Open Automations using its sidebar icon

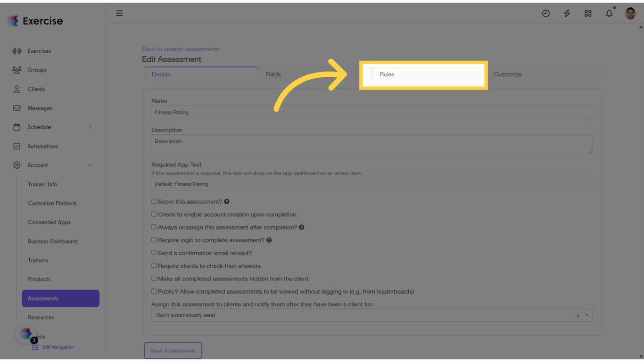(17, 146)
